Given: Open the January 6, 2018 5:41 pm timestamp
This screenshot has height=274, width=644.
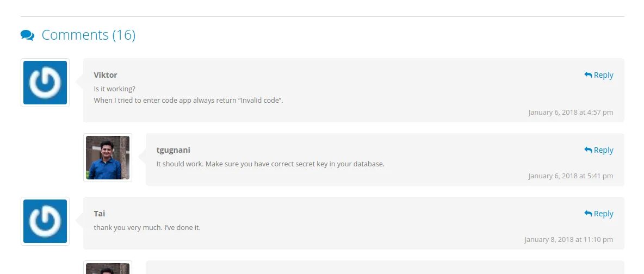Looking at the screenshot, I should tap(571, 176).
